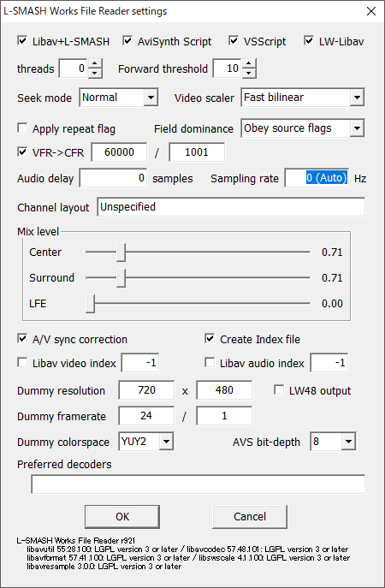385x588 pixels.
Task: Confirm settings with the OK button
Action: (122, 517)
